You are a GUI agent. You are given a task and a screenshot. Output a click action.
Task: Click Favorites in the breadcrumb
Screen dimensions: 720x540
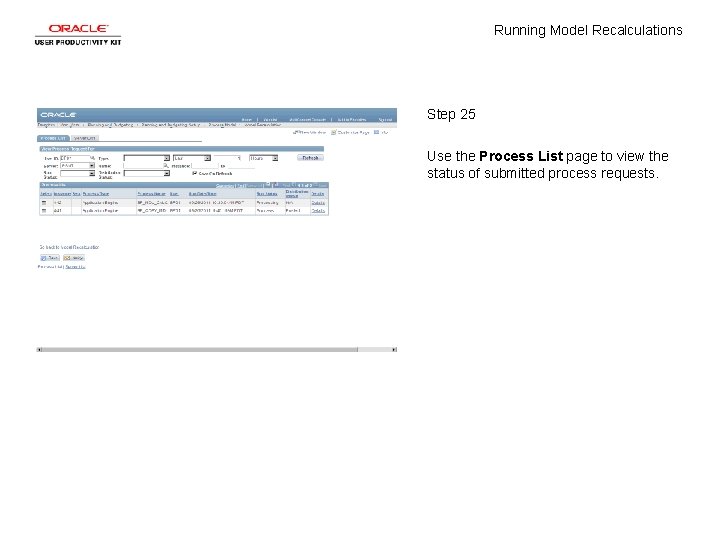[46, 125]
